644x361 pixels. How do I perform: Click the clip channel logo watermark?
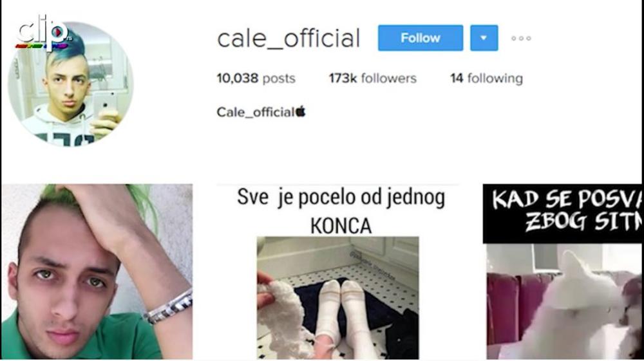tap(43, 33)
